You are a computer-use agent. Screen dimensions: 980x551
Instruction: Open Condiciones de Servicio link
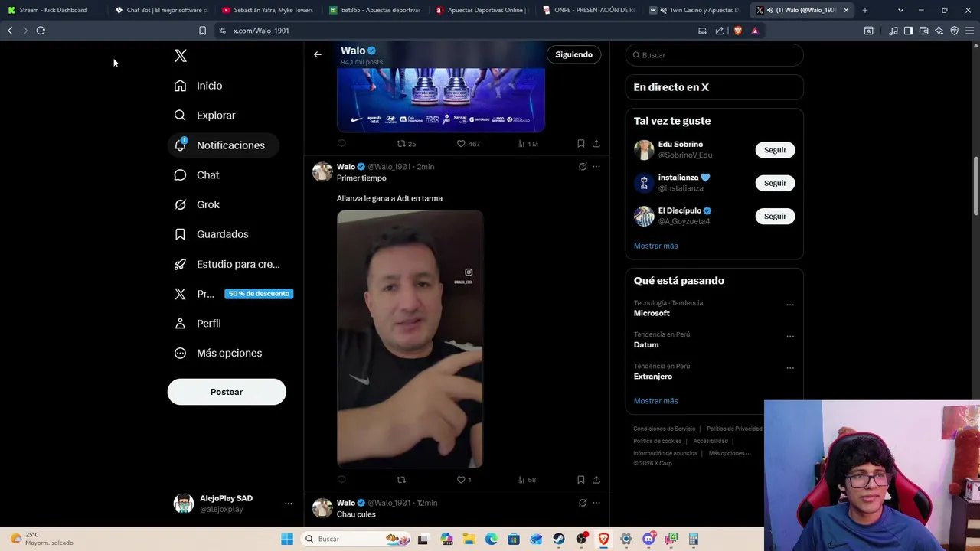click(665, 429)
